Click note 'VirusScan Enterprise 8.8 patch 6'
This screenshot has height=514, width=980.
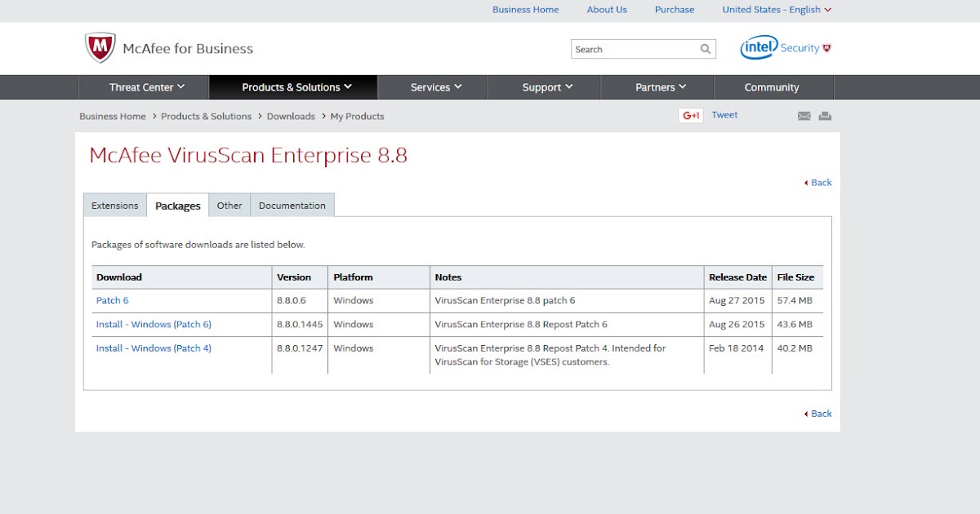(x=505, y=300)
